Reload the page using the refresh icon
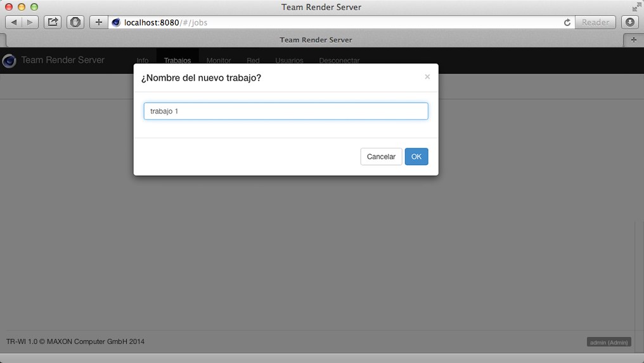 (567, 22)
